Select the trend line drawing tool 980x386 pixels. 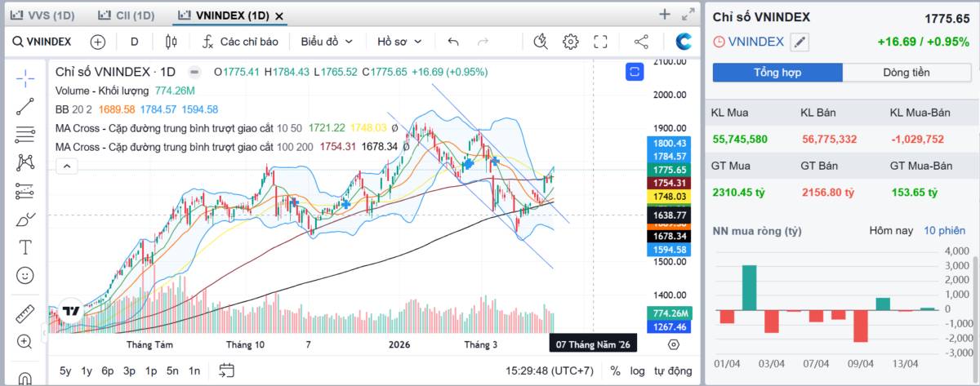25,105
